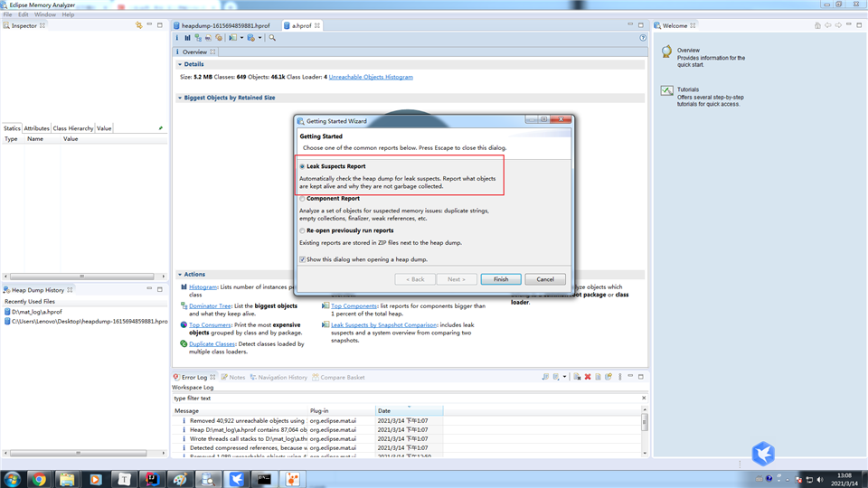Open the run reports dropdown arrow
This screenshot has width=868, height=488.
point(241,38)
